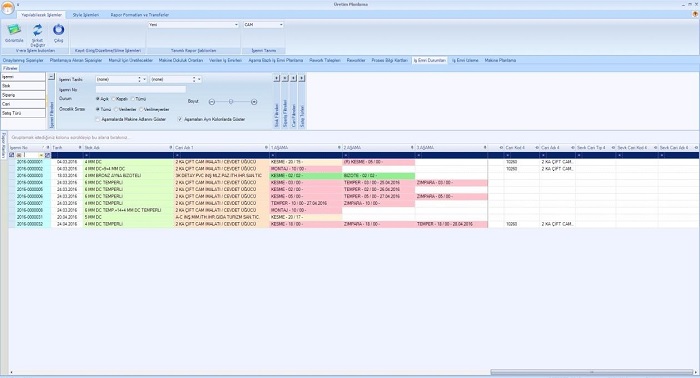Click the Sipariş filter category button
700x378 pixels.
(x=23, y=95)
